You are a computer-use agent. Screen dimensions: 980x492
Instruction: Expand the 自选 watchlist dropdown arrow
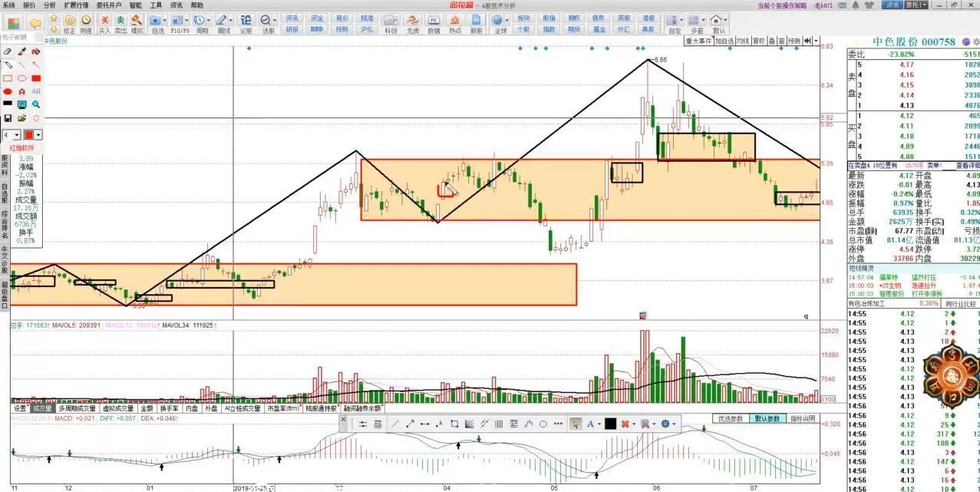(165, 20)
